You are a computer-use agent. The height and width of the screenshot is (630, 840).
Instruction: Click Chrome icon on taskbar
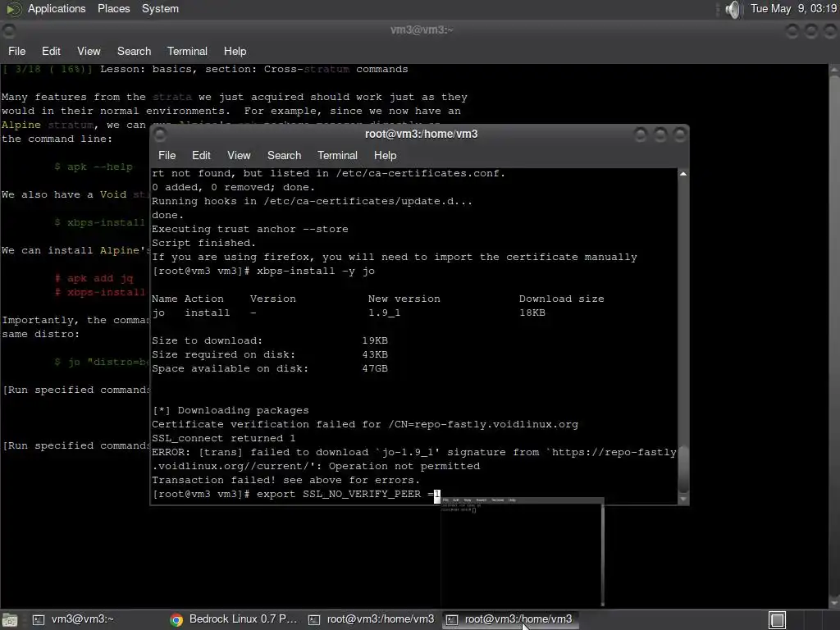(x=176, y=620)
